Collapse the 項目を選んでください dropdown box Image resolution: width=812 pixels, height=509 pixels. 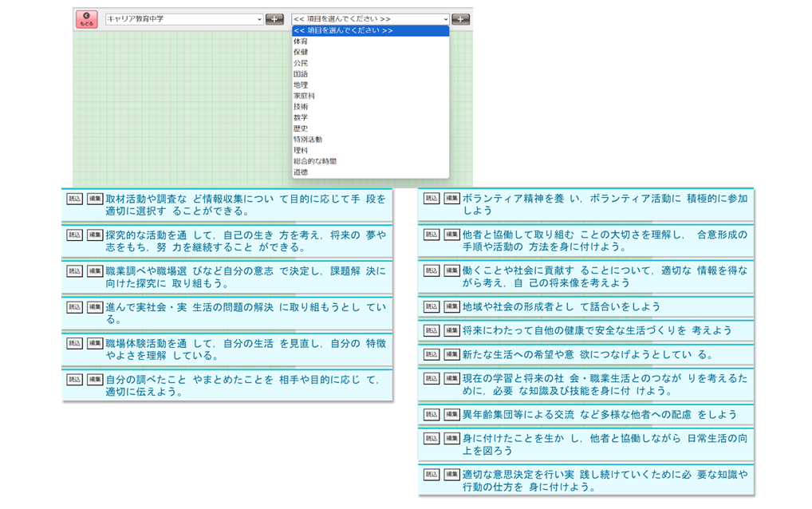pyautogui.click(x=370, y=18)
